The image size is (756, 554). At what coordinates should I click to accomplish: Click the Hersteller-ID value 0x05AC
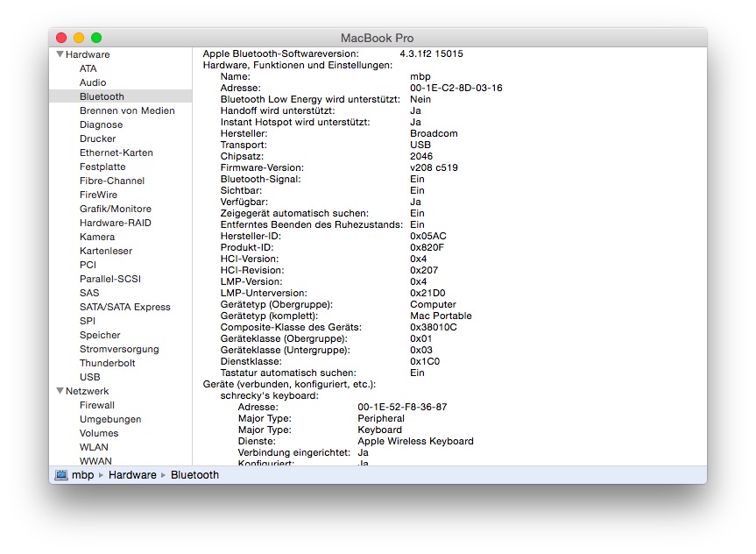[x=427, y=236]
